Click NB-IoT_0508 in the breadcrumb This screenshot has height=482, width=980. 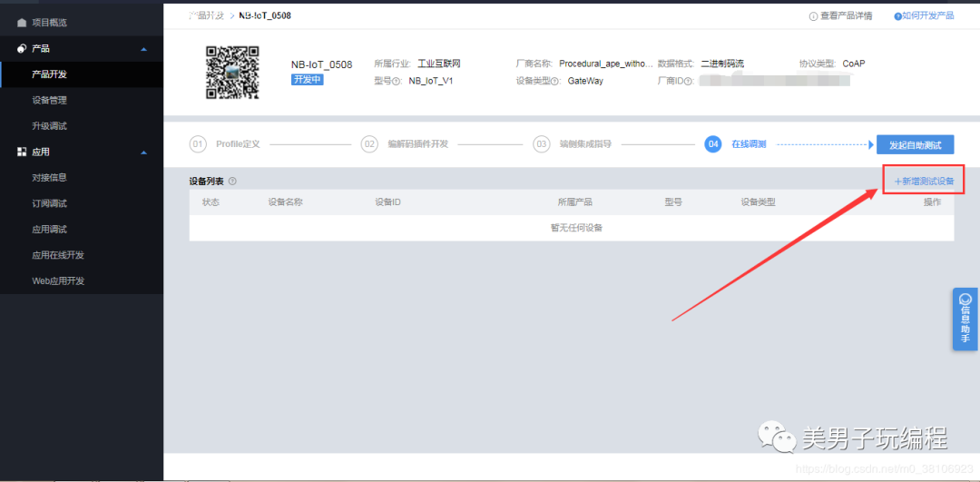[265, 15]
